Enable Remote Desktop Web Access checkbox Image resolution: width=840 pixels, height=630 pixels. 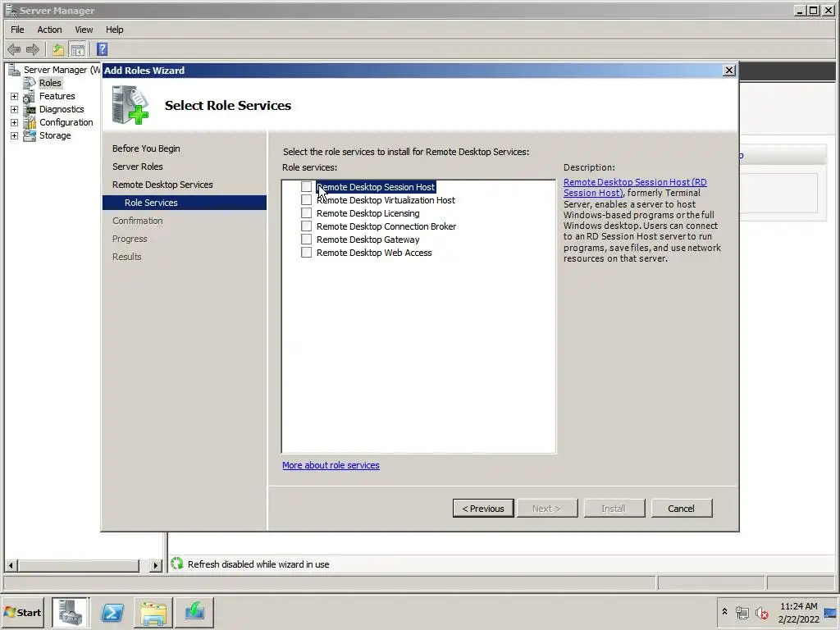pos(307,253)
